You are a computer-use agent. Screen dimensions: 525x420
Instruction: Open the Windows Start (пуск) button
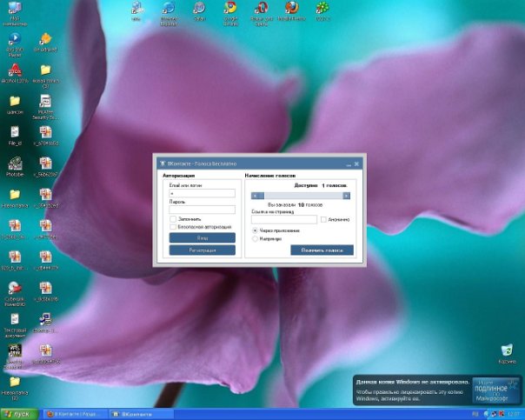tap(17, 413)
